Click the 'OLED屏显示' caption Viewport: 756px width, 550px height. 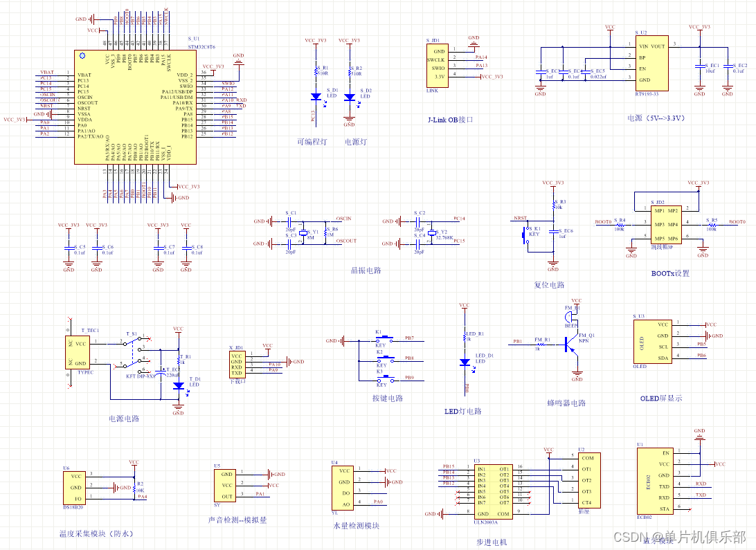[661, 398]
